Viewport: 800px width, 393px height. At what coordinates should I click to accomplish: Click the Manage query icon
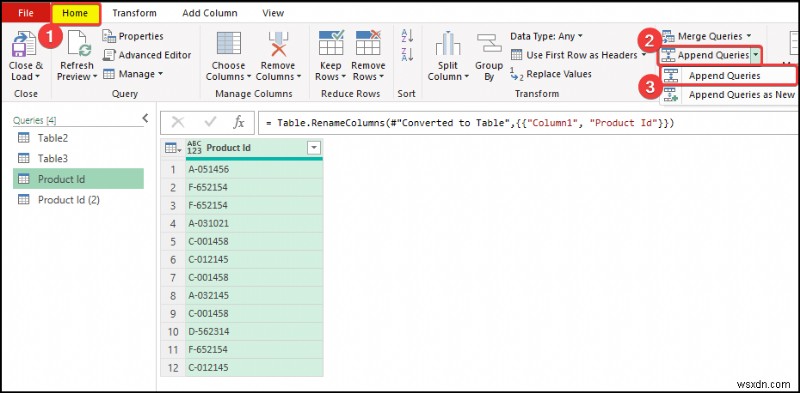109,74
